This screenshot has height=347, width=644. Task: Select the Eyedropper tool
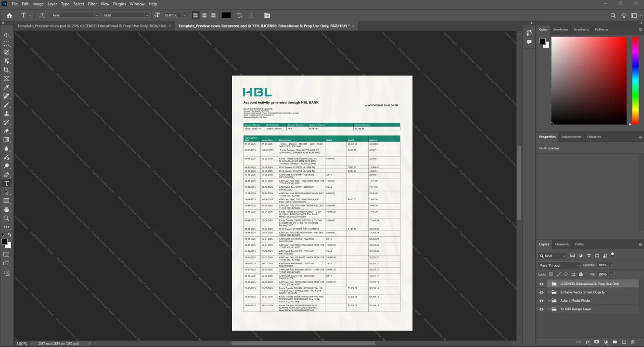pos(7,88)
